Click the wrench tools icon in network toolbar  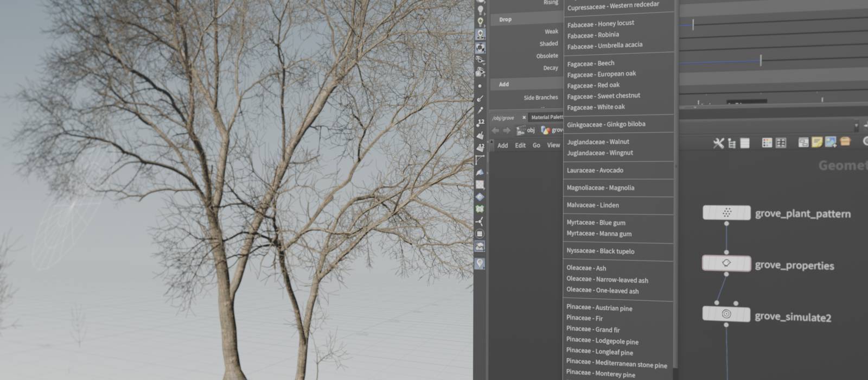click(x=718, y=143)
